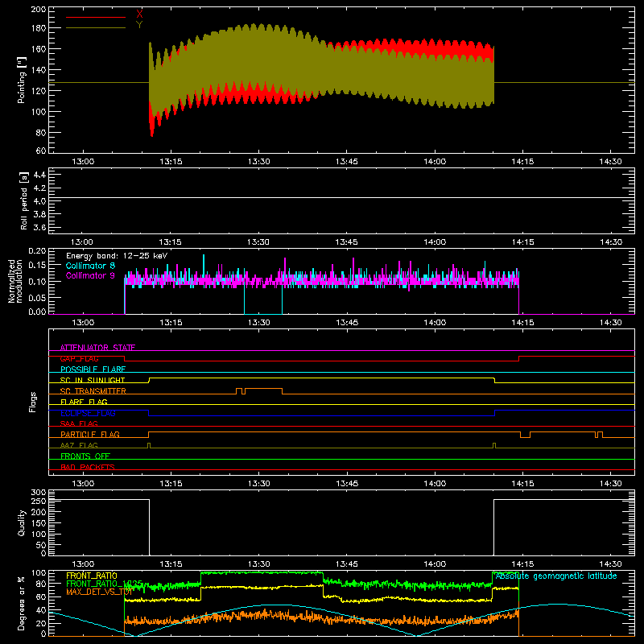Click the 4.4 tick on Roll period axis
The width and height of the screenshot is (644, 644).
[39, 175]
